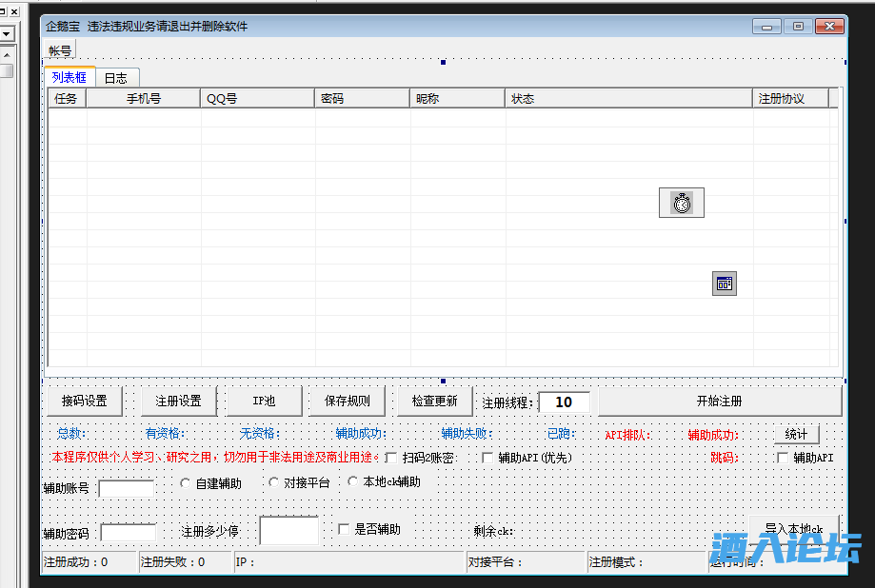Click the 开始注册 button
Viewport: 875px width, 588px height.
[719, 402]
